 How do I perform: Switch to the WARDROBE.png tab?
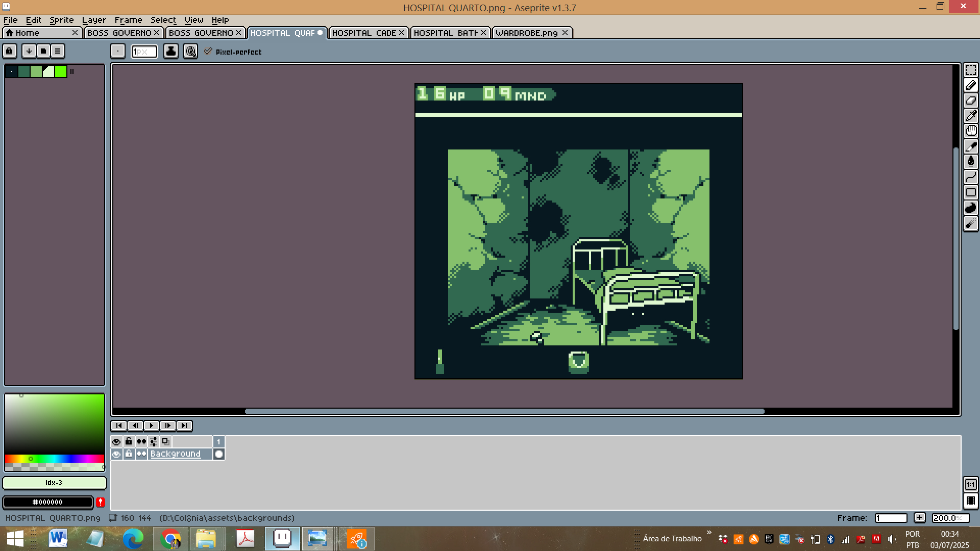click(x=526, y=33)
